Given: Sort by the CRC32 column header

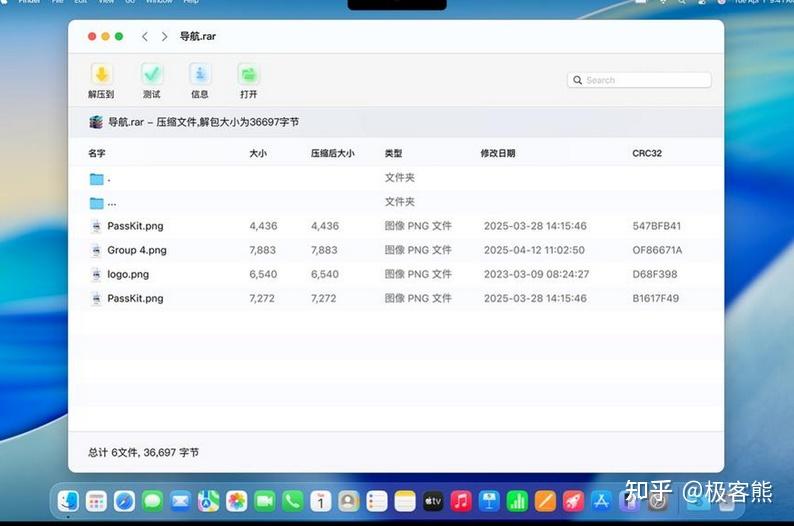Looking at the screenshot, I should click(647, 153).
